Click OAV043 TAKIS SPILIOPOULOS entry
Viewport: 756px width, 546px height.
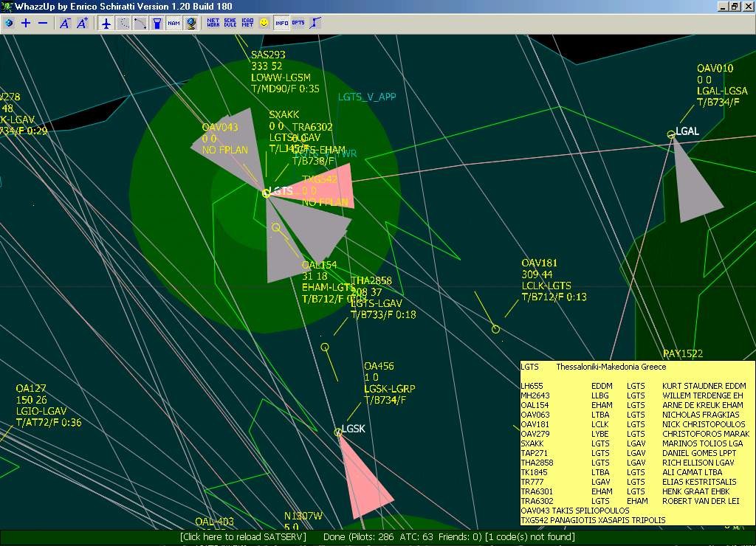pos(574,511)
